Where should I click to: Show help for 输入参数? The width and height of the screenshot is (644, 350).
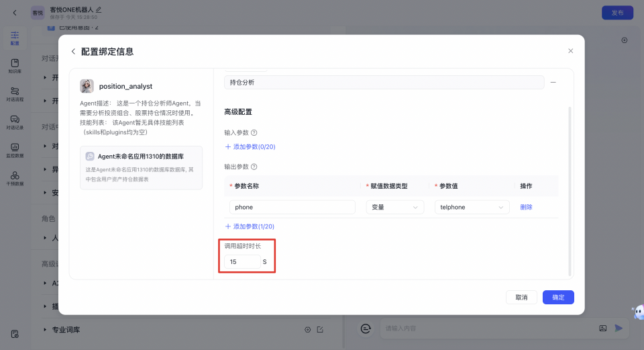254,132
